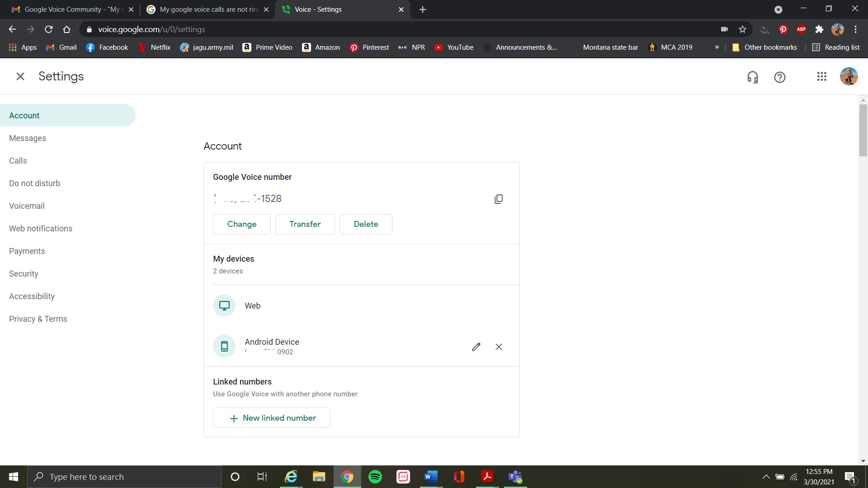Open the Pinterest extension icon
The image size is (868, 488).
[783, 29]
